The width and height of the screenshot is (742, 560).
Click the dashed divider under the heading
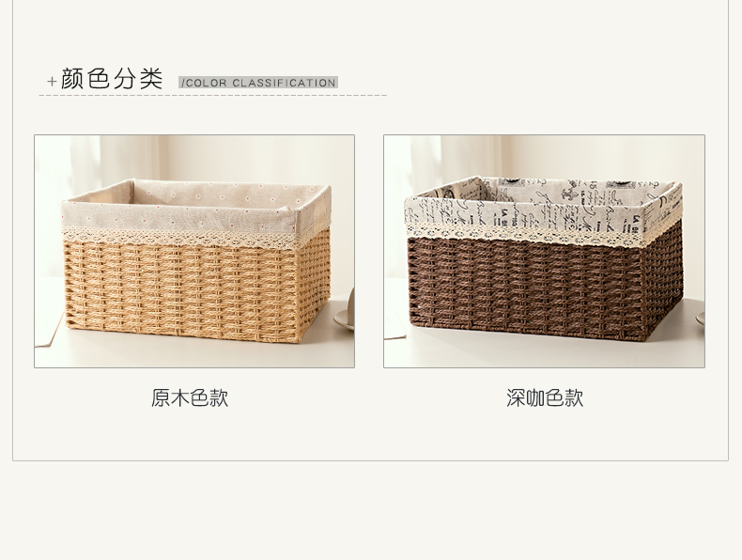pos(213,95)
